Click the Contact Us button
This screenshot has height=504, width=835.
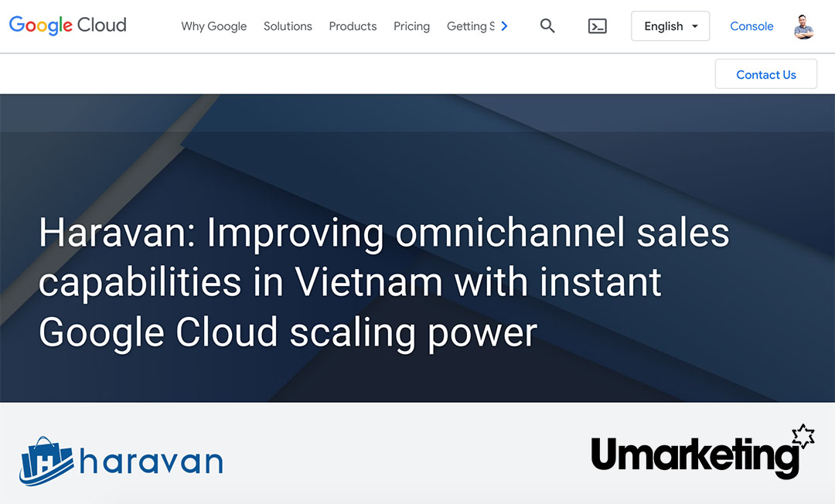point(765,74)
